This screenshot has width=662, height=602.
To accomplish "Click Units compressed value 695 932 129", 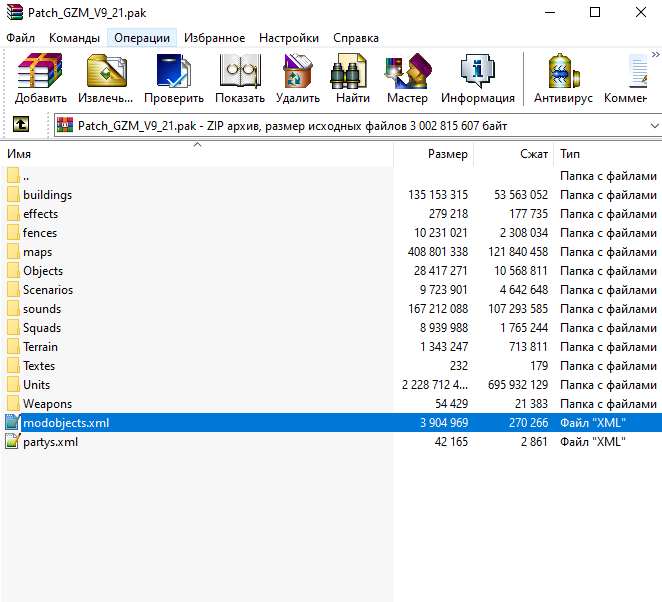I will (518, 385).
